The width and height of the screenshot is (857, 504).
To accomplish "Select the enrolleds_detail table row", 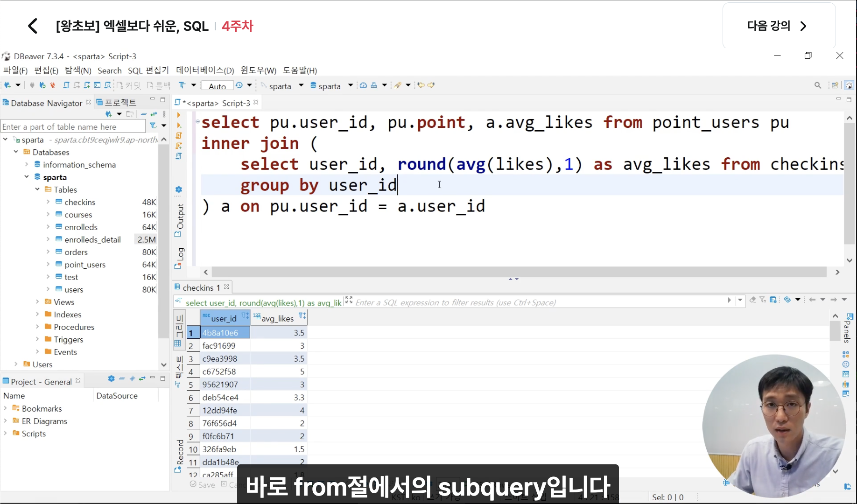I will [92, 239].
